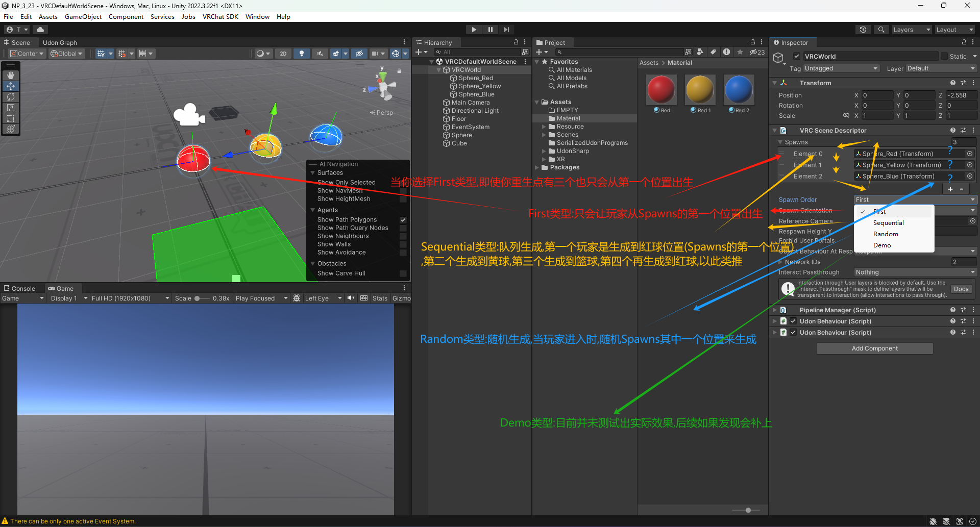Screen dimensions: 980x527
Task: Open the Layers dropdown
Action: click(x=912, y=30)
